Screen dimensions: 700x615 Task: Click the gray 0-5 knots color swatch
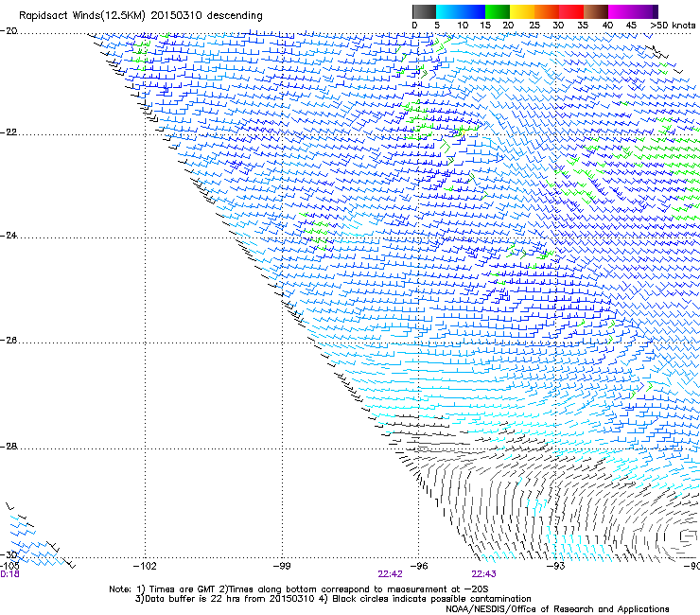click(424, 11)
